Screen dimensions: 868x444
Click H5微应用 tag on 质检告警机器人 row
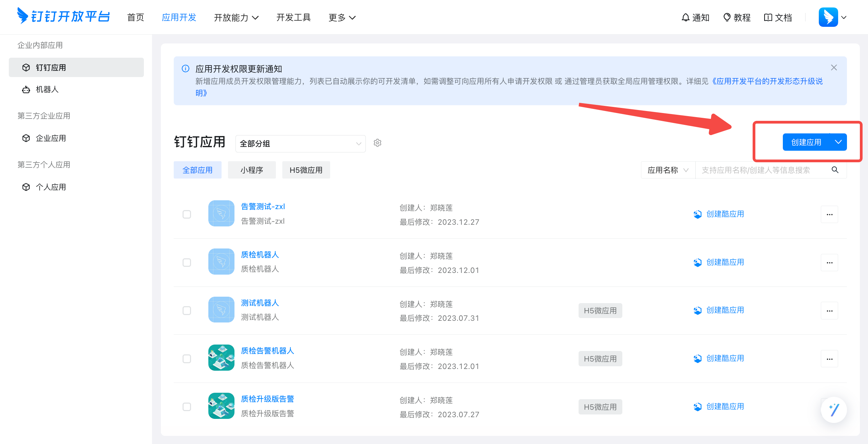click(x=600, y=359)
